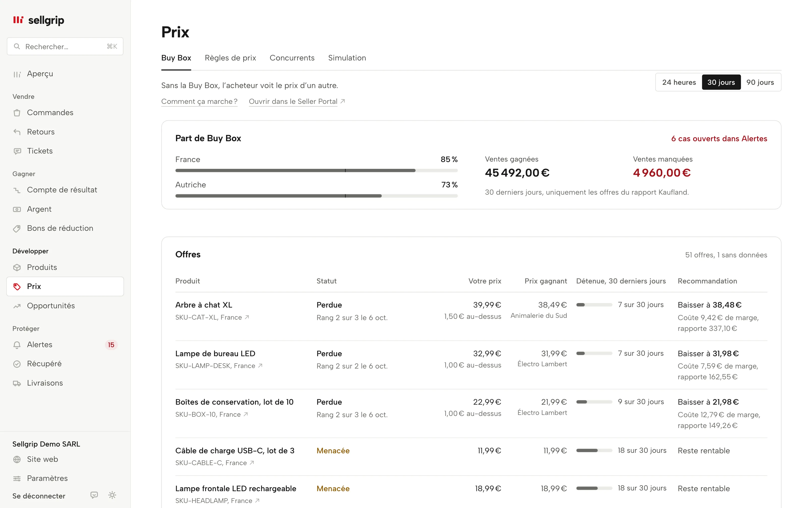Sort by the Votre prix column header
Screen dimensions: 812x508
tap(485, 281)
